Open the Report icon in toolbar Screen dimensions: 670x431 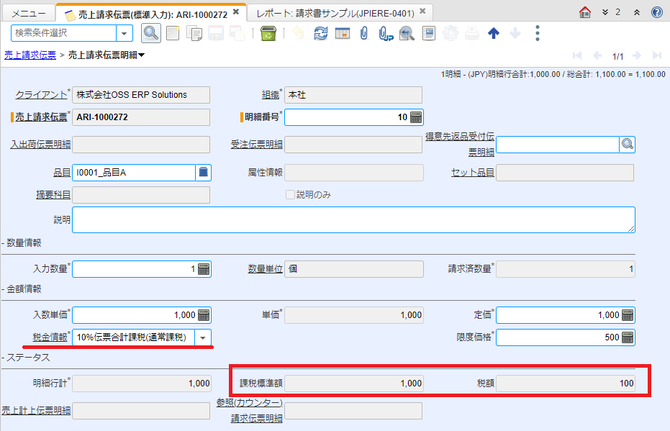tap(429, 33)
